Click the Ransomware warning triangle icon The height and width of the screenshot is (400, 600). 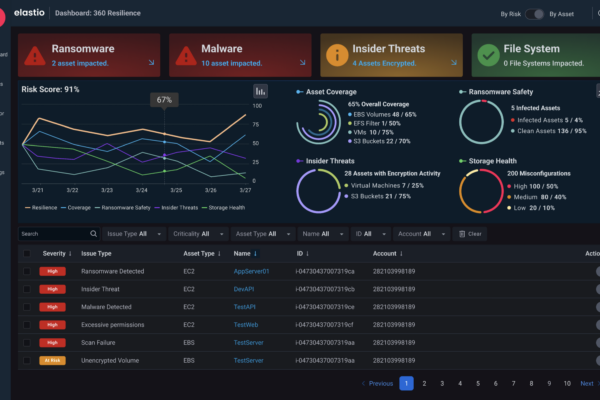click(35, 55)
